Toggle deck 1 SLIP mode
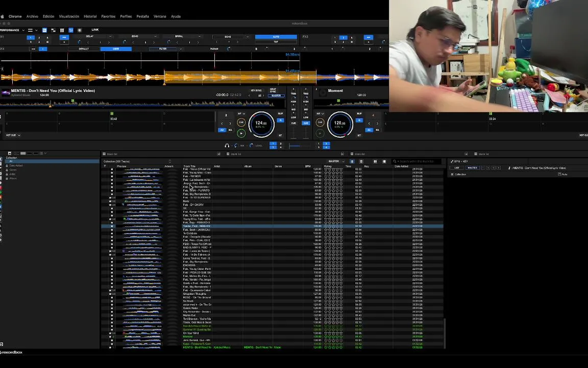588x368 pixels. click(281, 113)
